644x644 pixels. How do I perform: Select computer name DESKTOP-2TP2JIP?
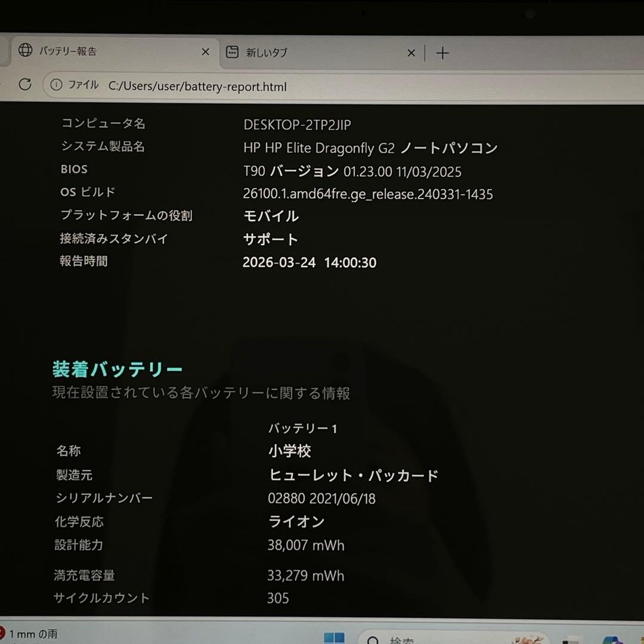click(x=297, y=125)
